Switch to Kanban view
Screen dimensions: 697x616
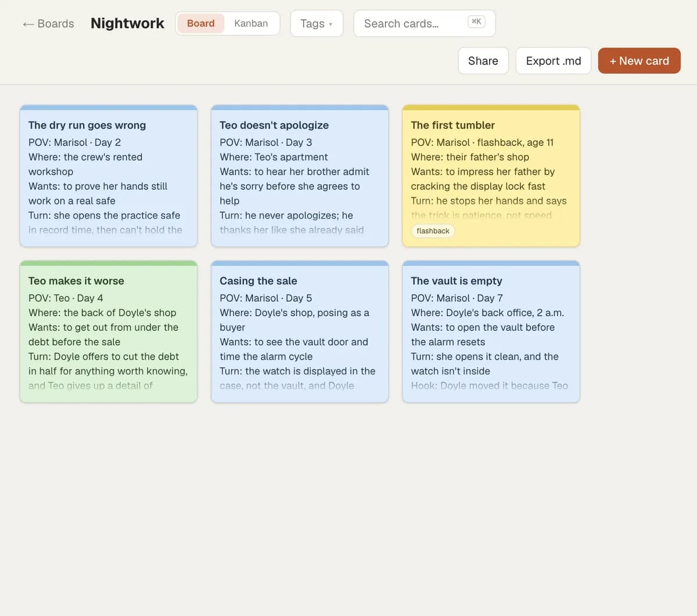pos(251,23)
